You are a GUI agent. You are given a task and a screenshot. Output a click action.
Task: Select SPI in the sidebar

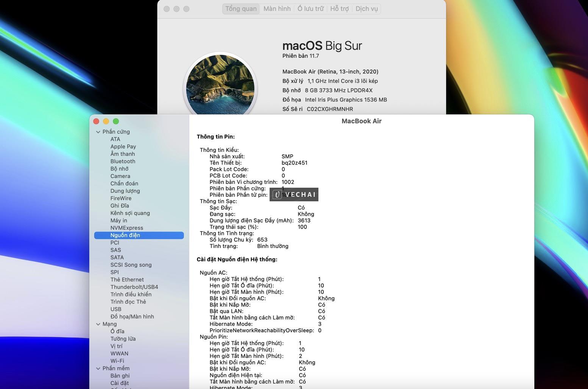(x=114, y=272)
